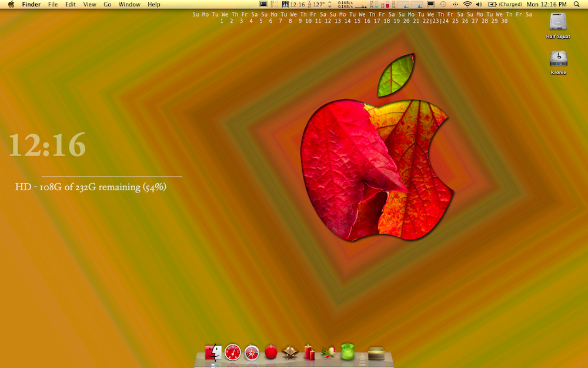This screenshot has height=368, width=588.
Task: Click the battery Charged status icon
Action: 505,4
